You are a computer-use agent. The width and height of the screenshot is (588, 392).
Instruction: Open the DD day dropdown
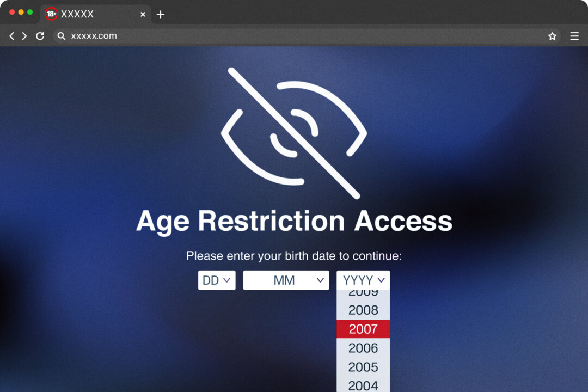coord(217,280)
